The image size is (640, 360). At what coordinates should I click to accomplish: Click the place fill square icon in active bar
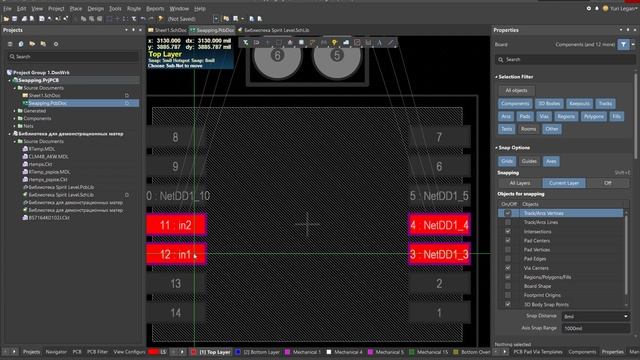pyautogui.click(x=301, y=42)
